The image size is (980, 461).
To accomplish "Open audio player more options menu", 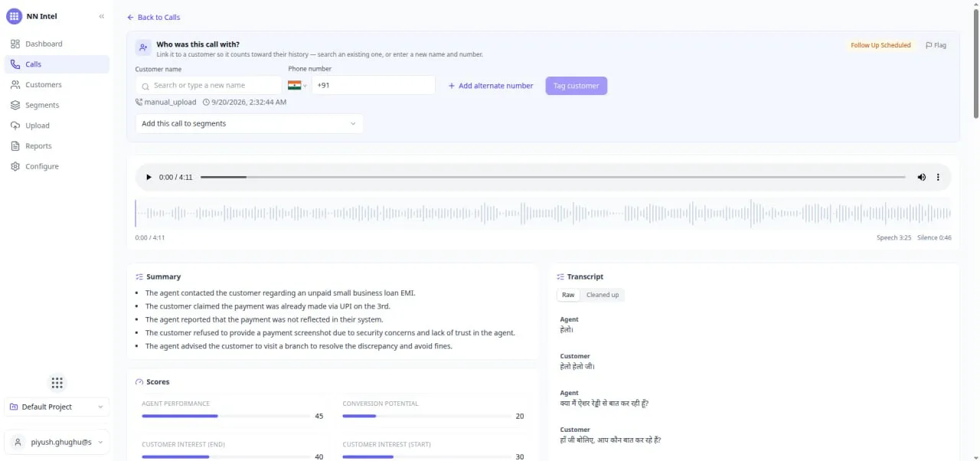I will (x=938, y=177).
